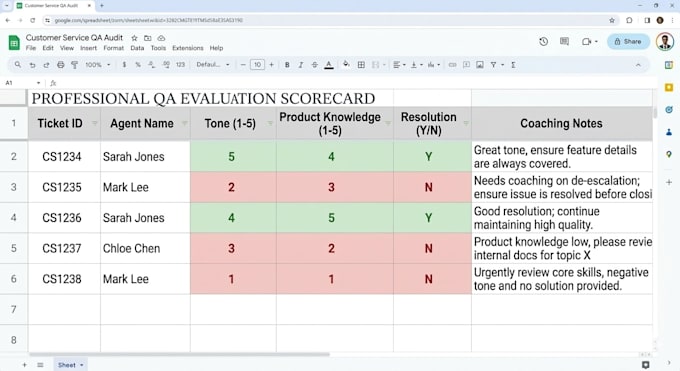680x371 pixels.
Task: Click the redo arrow in toolbar
Action: [x=46, y=65]
